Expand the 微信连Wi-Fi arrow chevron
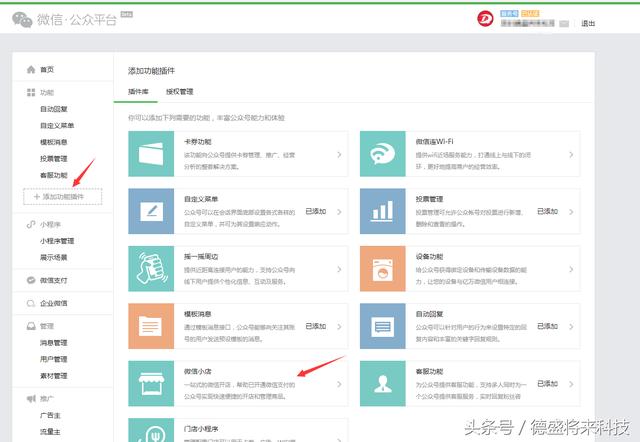The height and width of the screenshot is (442, 640). (571, 156)
